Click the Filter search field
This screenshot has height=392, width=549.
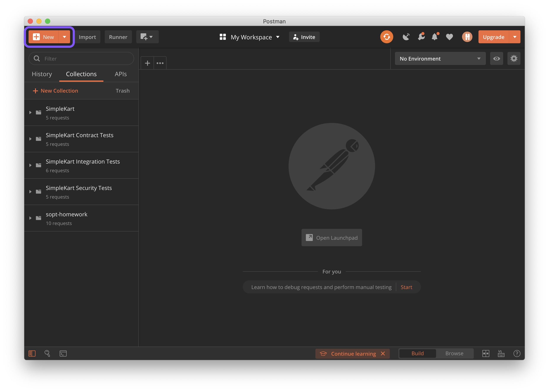click(84, 59)
